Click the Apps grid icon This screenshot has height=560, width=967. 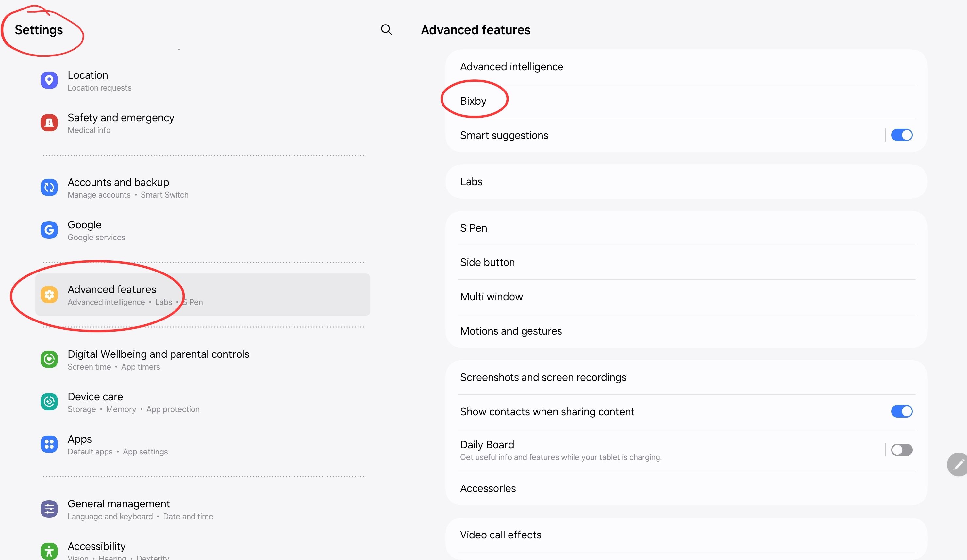(x=49, y=444)
